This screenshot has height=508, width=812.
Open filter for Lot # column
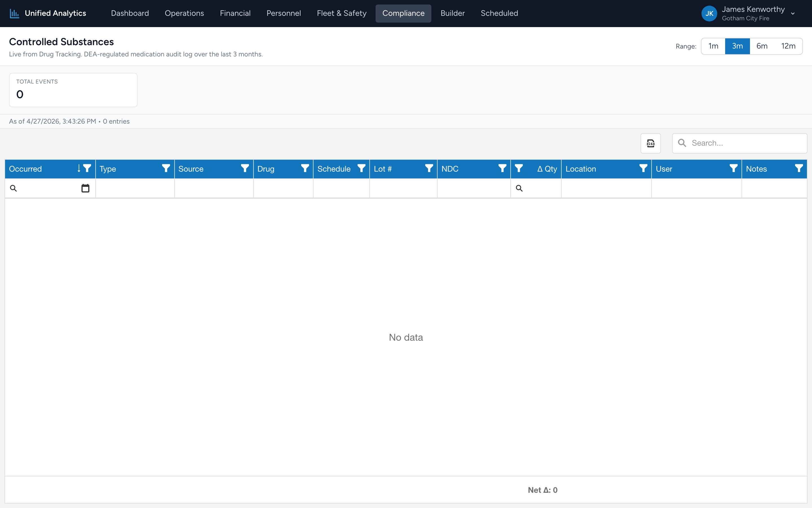tap(429, 168)
